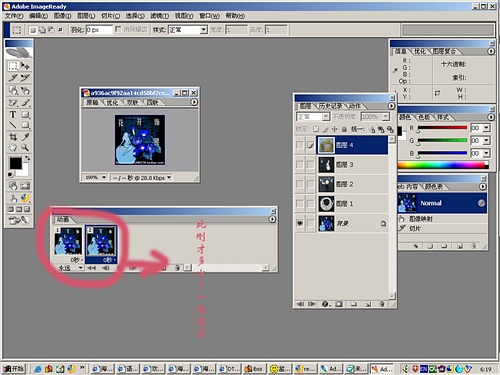Screen dimensions: 500x375
Task: Click the lock transparent pixels icon
Action: click(316, 129)
